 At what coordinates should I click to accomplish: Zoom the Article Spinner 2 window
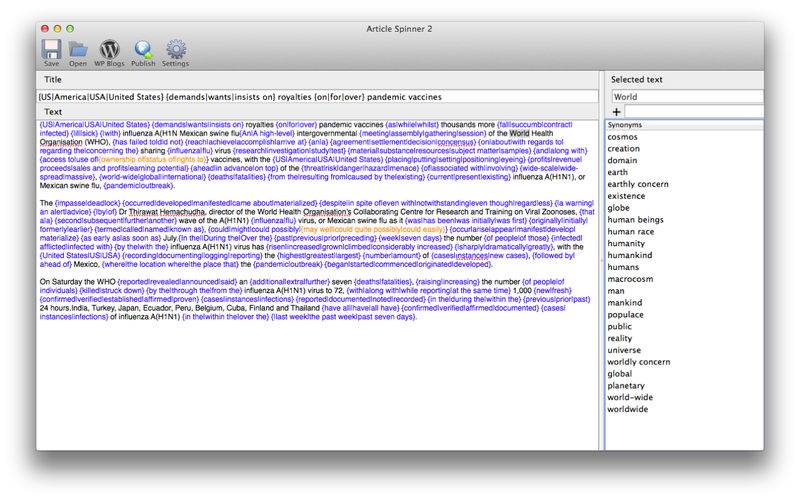click(70, 29)
